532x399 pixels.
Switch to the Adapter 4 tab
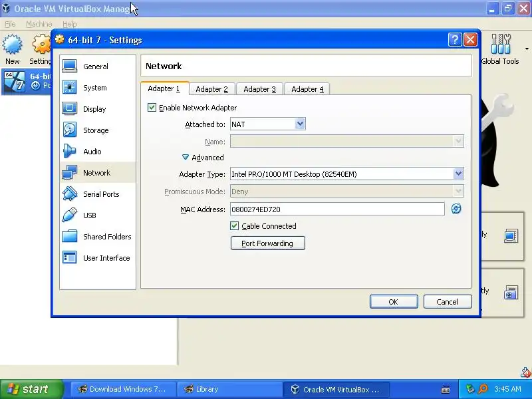(307, 89)
